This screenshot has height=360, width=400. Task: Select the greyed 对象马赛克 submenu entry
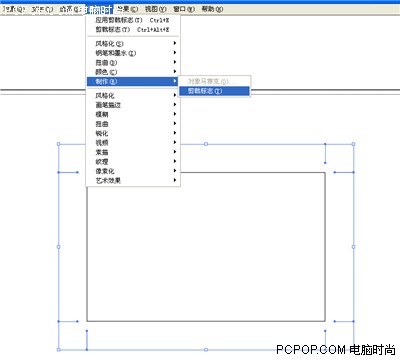tap(214, 81)
